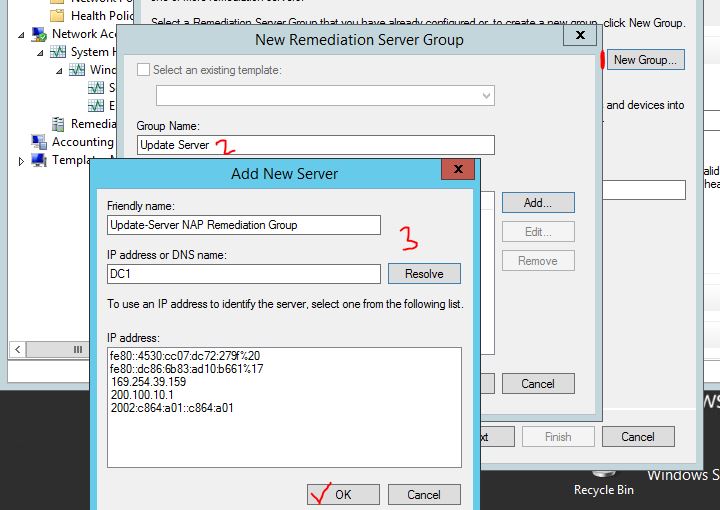Collapse the Network Access Protection node
Viewport: 720px width, 510px height.
21,34
